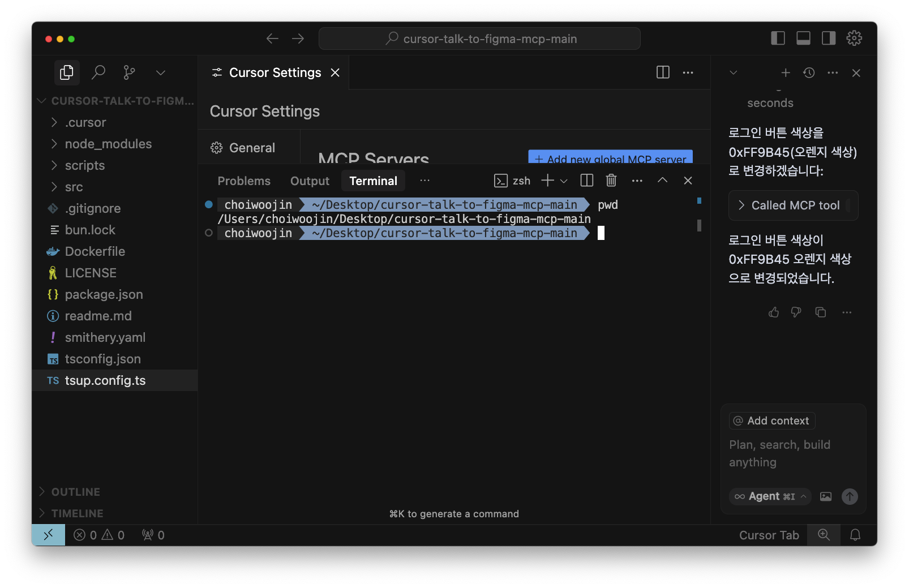Split the terminal pane
Screen dimensions: 909x588
click(x=587, y=181)
